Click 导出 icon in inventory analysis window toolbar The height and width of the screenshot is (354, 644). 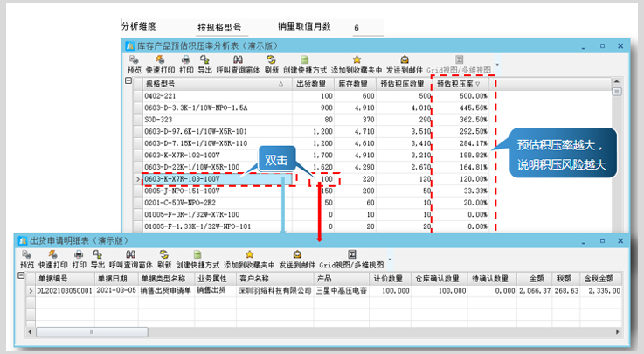(x=204, y=63)
